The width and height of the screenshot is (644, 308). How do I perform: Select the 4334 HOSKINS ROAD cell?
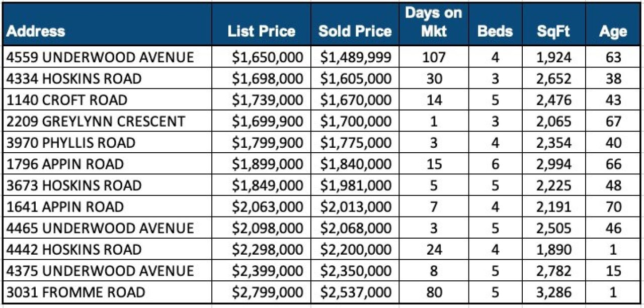(x=74, y=79)
